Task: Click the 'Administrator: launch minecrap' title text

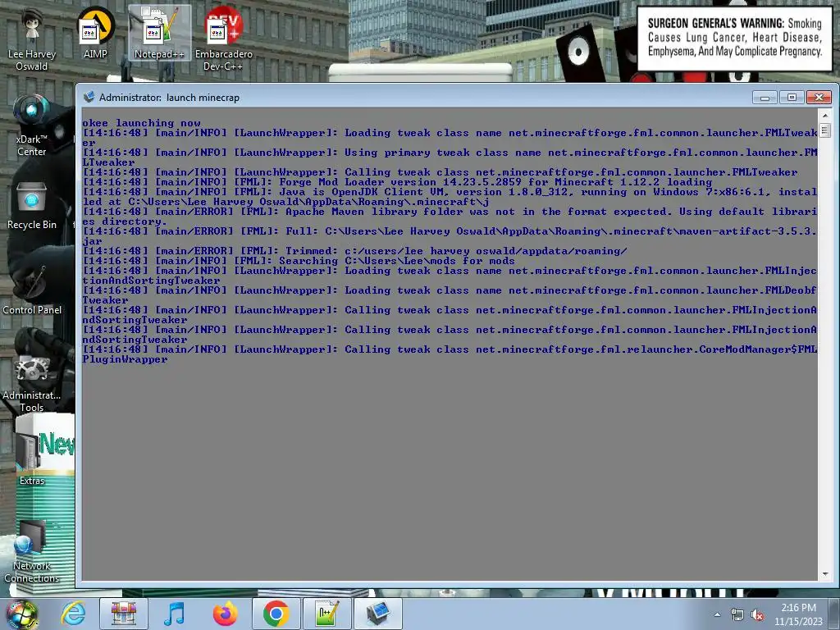Action: pyautogui.click(x=169, y=98)
